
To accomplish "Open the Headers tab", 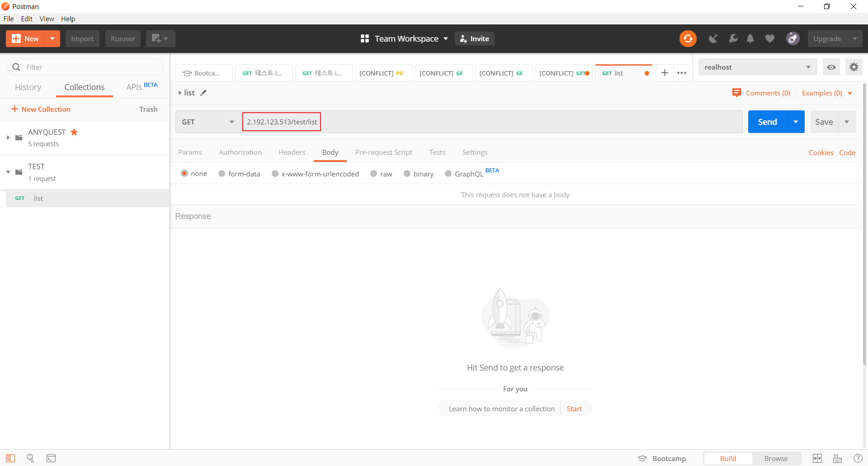I will click(x=292, y=152).
